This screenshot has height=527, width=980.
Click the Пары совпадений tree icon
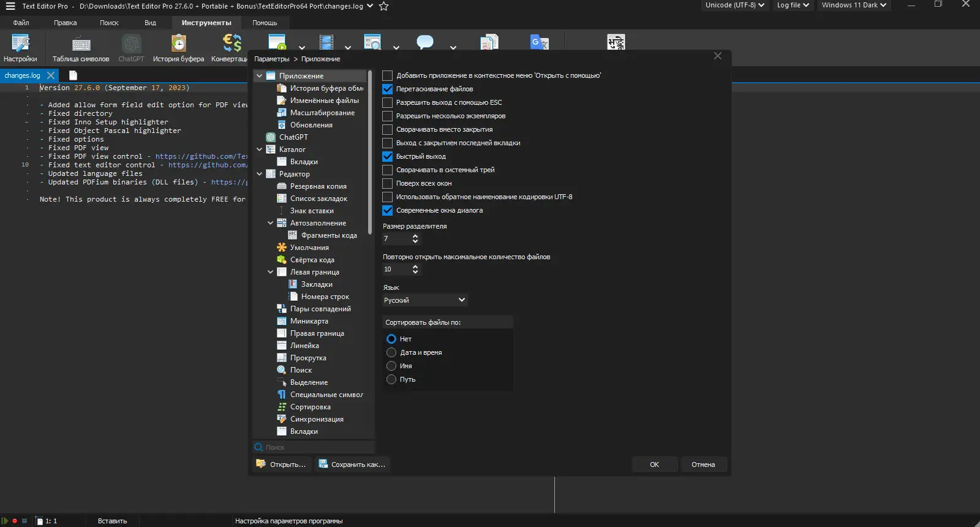click(282, 309)
